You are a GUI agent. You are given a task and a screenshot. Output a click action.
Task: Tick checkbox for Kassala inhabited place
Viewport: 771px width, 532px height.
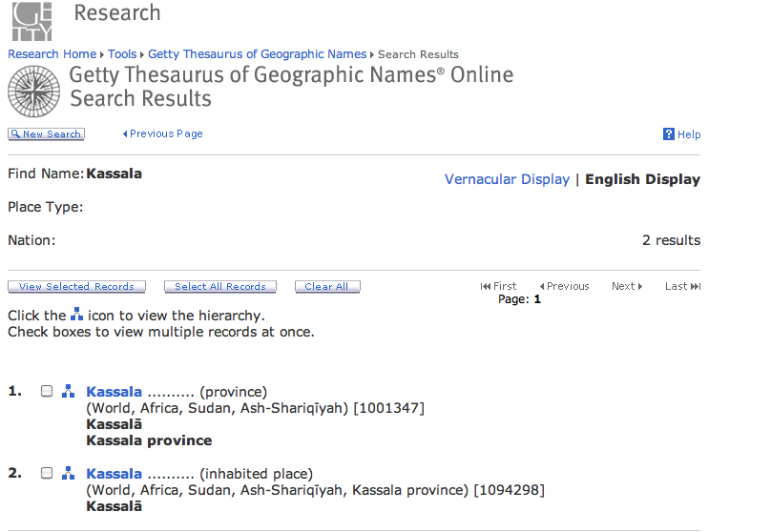click(x=47, y=474)
